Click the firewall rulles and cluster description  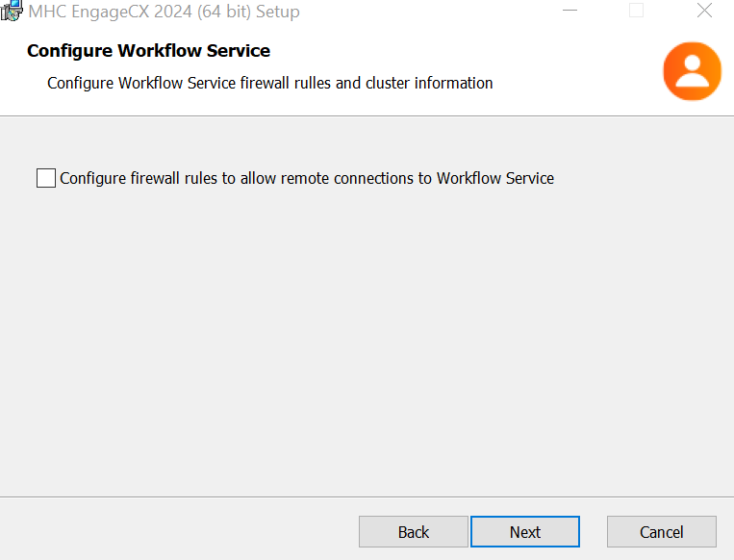pos(269,83)
